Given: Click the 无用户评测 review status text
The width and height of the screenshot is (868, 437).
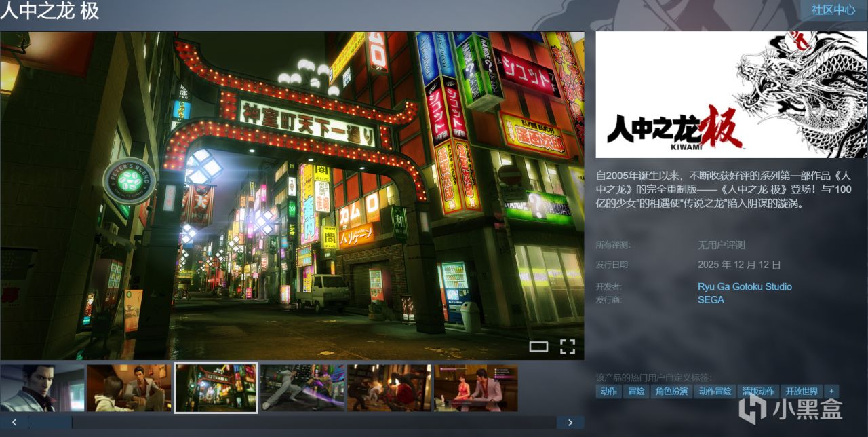Looking at the screenshot, I should tap(722, 245).
